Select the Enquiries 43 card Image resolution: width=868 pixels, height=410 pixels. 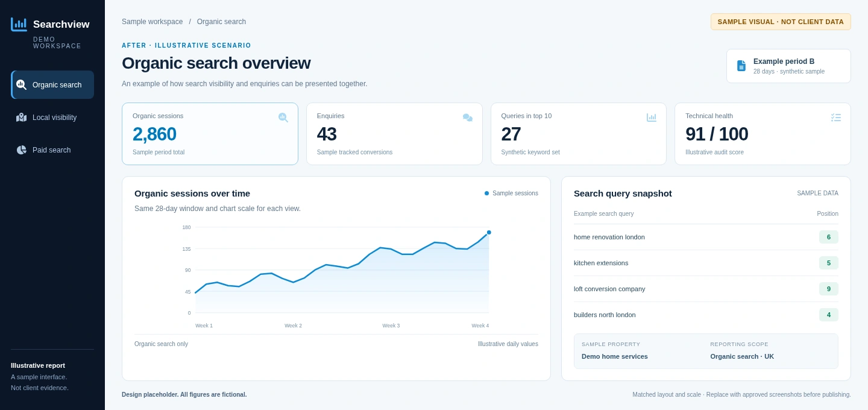coord(394,134)
